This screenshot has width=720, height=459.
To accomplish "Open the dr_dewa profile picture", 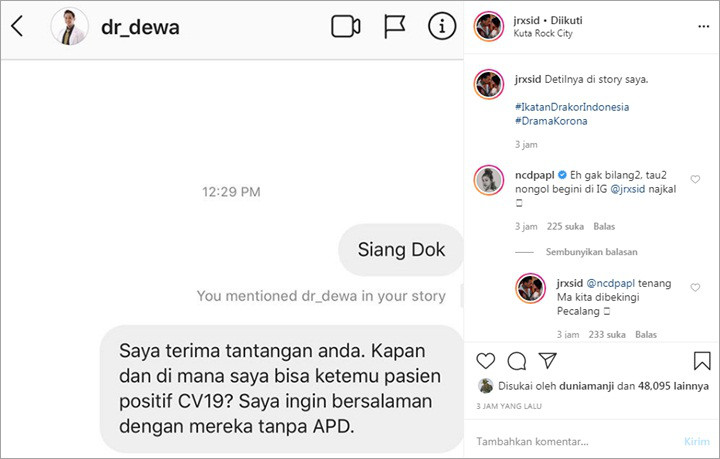I will pyautogui.click(x=69, y=26).
